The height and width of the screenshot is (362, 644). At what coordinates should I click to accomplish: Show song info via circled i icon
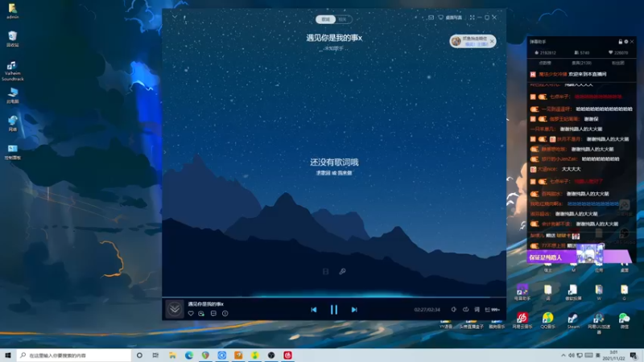point(225,314)
